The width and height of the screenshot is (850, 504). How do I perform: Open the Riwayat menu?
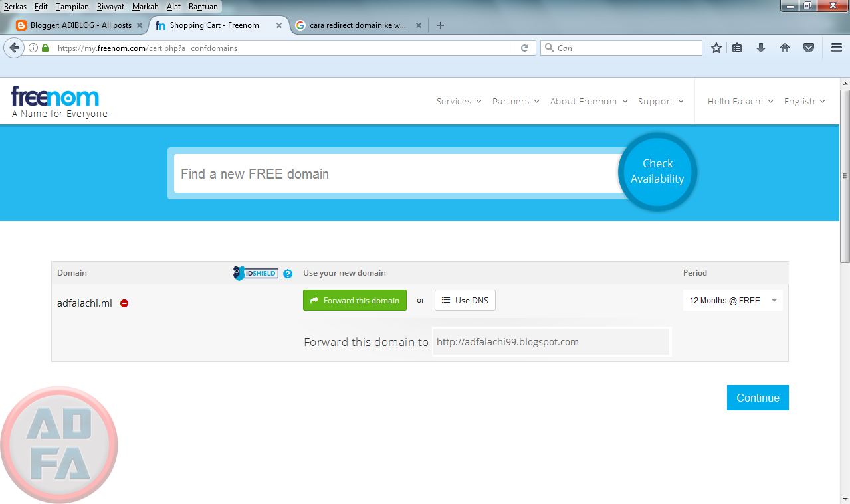110,7
